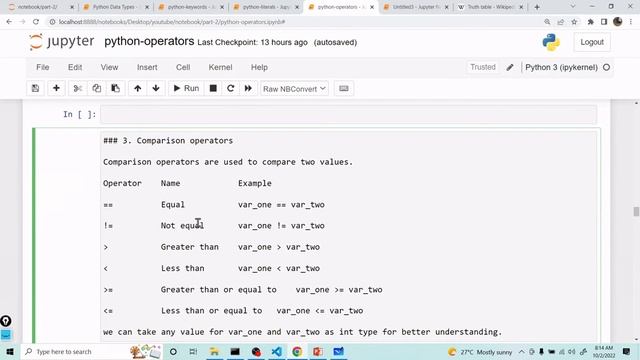Open the Chrome three-dot menu

click(x=631, y=22)
